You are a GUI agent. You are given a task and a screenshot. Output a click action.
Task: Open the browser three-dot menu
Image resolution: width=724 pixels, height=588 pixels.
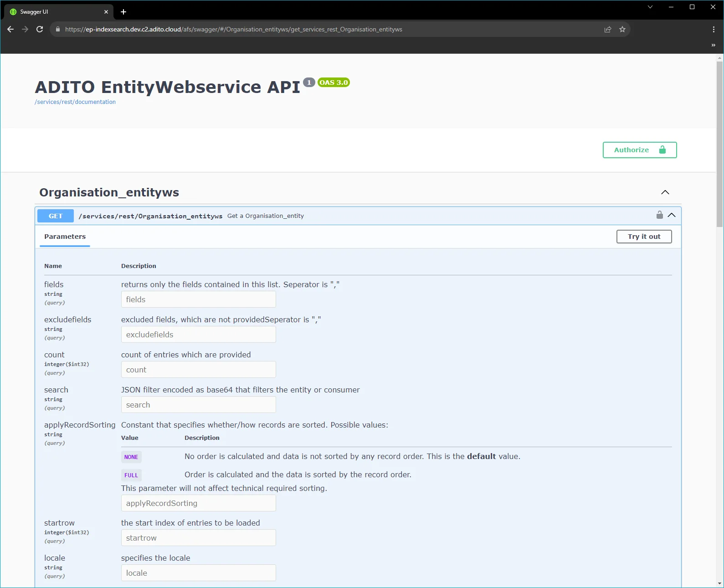pyautogui.click(x=714, y=29)
